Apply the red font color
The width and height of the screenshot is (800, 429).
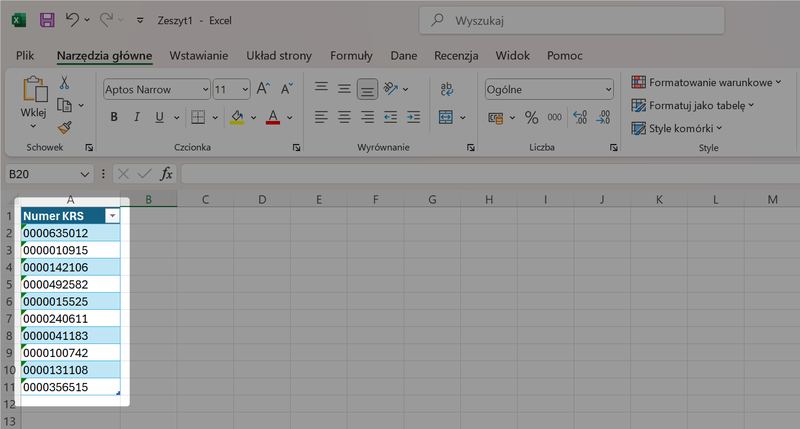tap(273, 117)
